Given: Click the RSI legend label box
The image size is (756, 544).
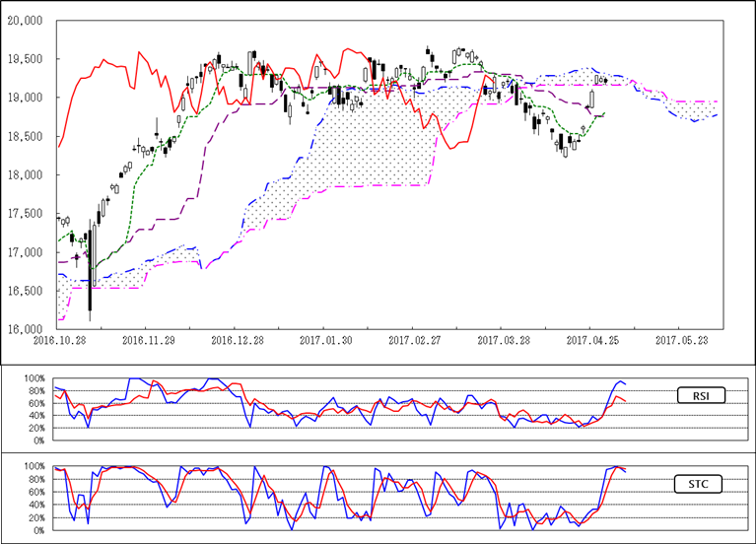Looking at the screenshot, I should [702, 396].
